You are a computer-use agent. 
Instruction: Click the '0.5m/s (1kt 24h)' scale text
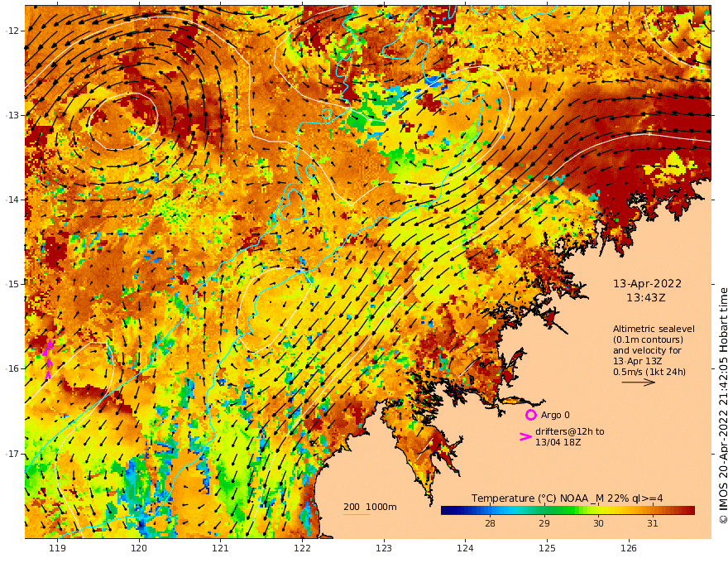pyautogui.click(x=649, y=372)
